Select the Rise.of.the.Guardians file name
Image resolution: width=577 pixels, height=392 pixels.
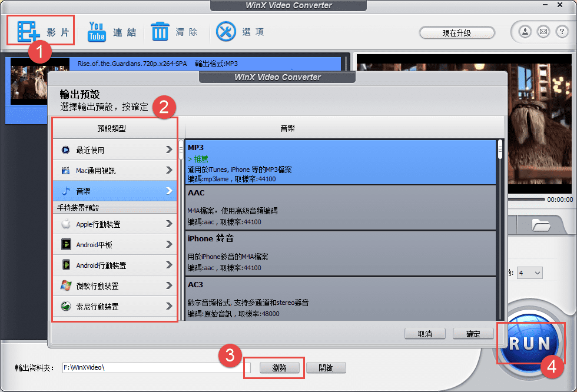pos(132,64)
